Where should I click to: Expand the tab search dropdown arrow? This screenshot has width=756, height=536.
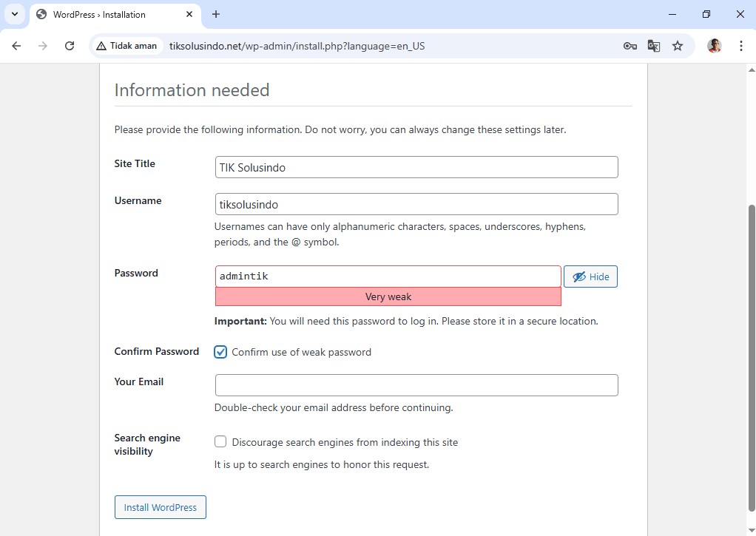14,14
